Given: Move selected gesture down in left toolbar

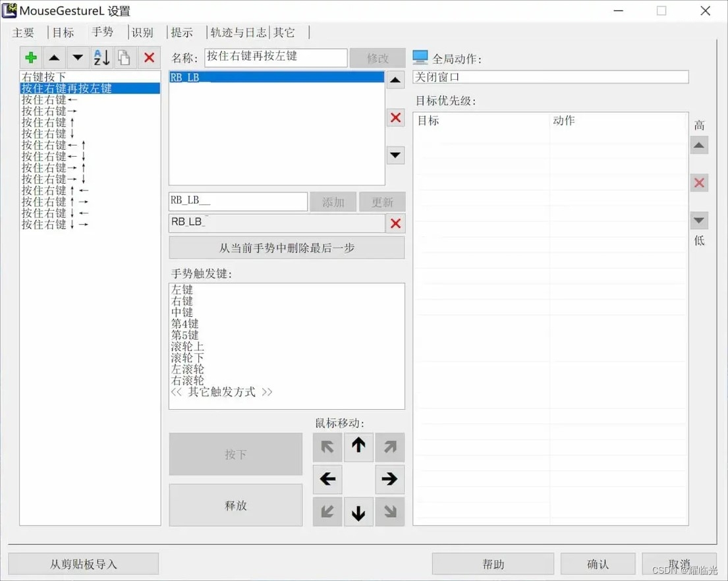Looking at the screenshot, I should point(78,57).
